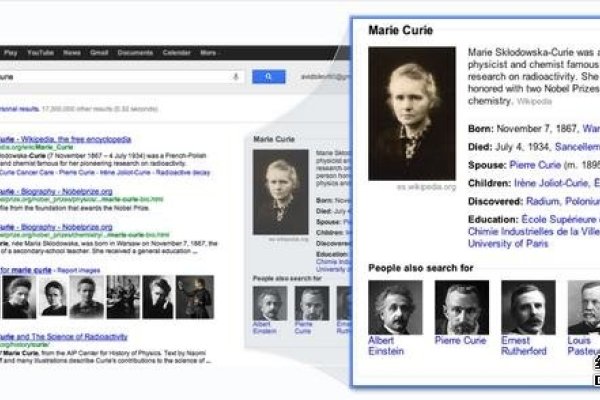Screen dimensions: 600x400
Task: Click Albert Einstein photo in small panel
Action: 270,303
